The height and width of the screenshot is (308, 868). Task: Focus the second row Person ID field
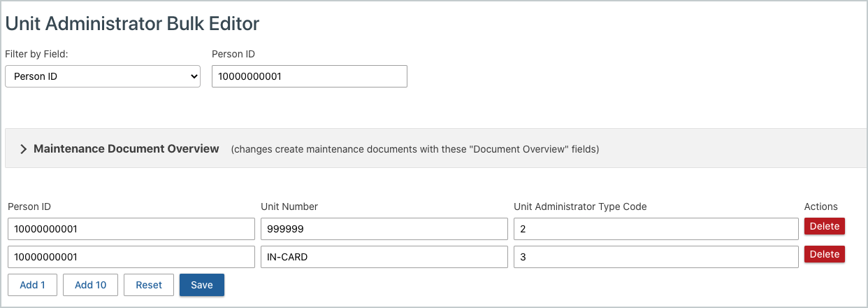click(x=131, y=257)
